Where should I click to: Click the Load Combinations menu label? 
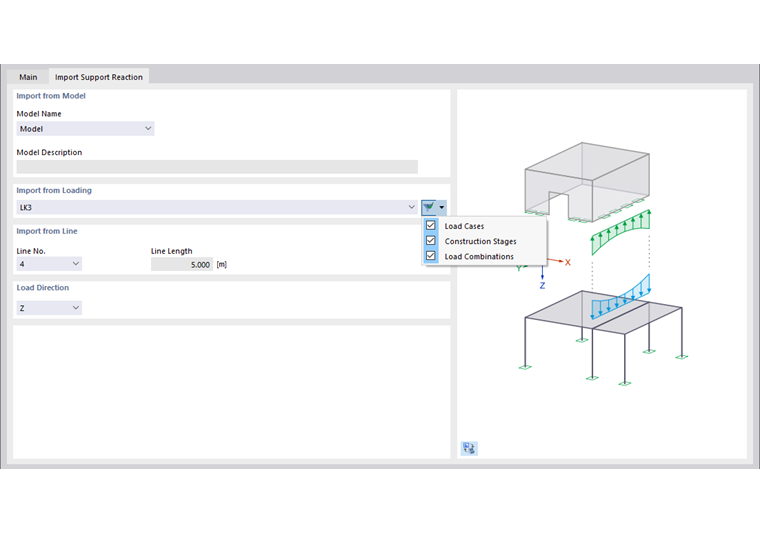pyautogui.click(x=479, y=256)
